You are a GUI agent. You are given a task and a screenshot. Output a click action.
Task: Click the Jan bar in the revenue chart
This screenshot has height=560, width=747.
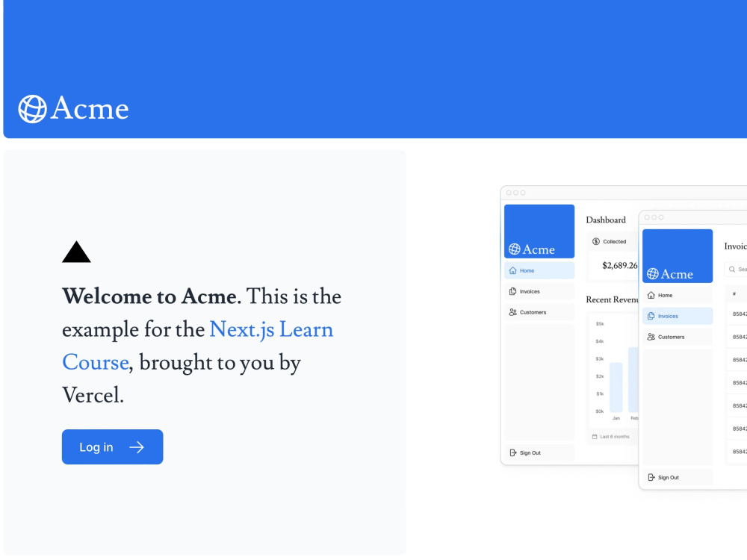click(x=616, y=387)
